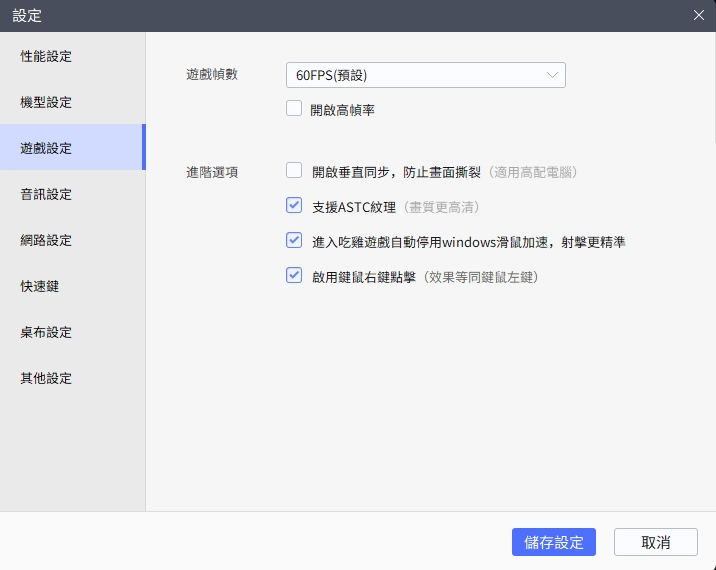Select the 其他設定 tab
The width and height of the screenshot is (716, 570).
click(x=46, y=378)
